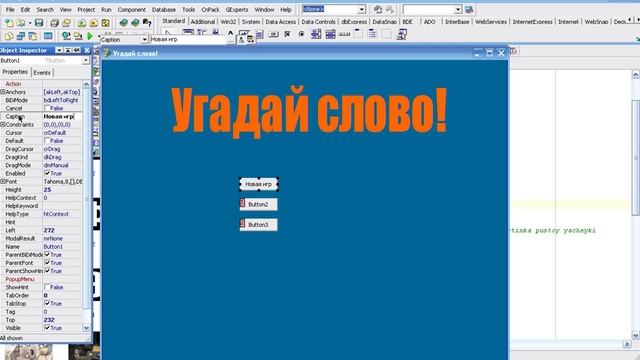This screenshot has height=360, width=640.
Task: Click the New Form icon
Action: click(x=48, y=36)
